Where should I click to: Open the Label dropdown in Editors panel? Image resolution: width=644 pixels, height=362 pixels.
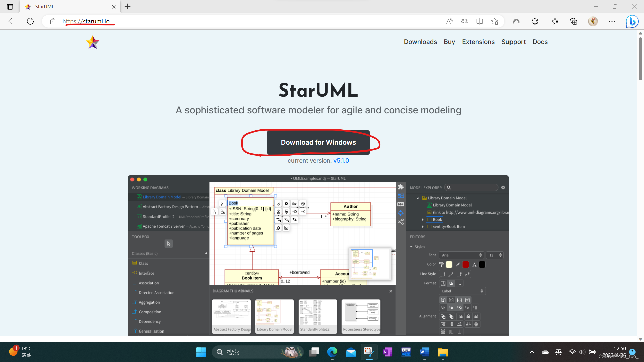[x=462, y=291]
